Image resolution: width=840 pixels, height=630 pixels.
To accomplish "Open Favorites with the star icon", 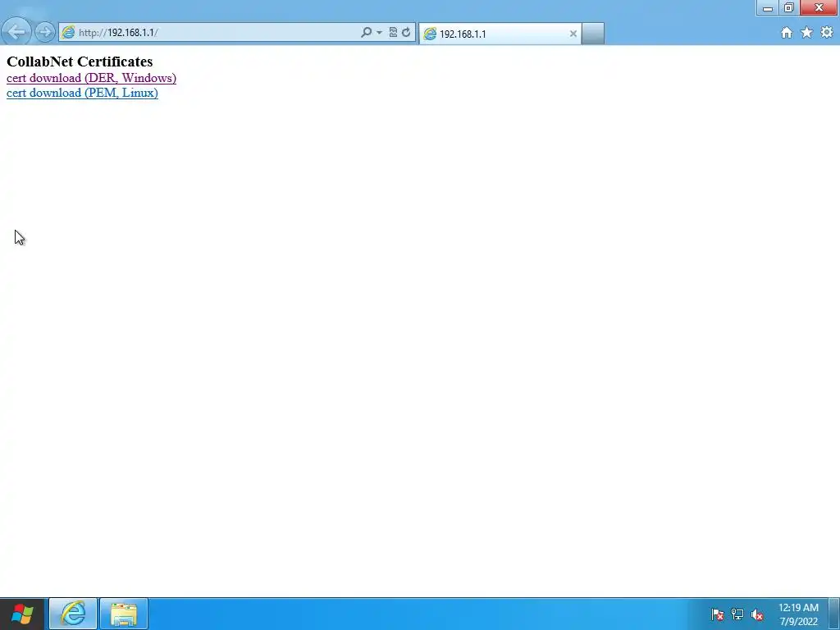I will coord(807,33).
